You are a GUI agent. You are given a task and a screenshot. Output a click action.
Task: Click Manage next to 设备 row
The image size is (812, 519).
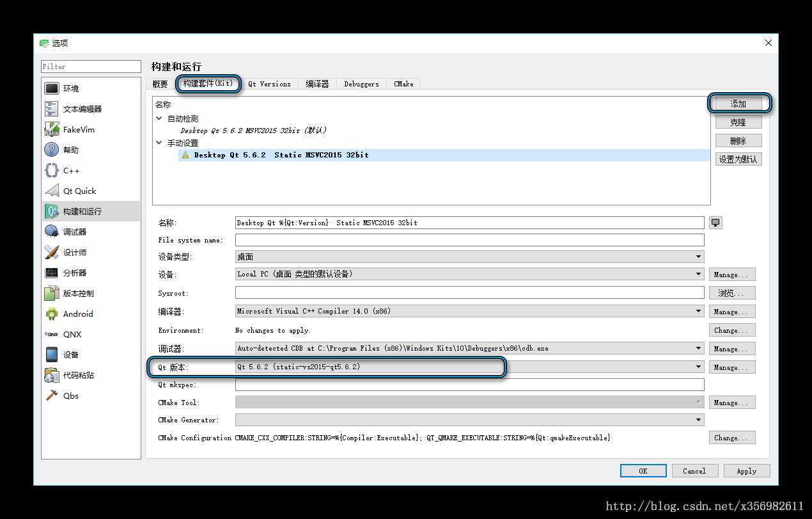click(732, 275)
